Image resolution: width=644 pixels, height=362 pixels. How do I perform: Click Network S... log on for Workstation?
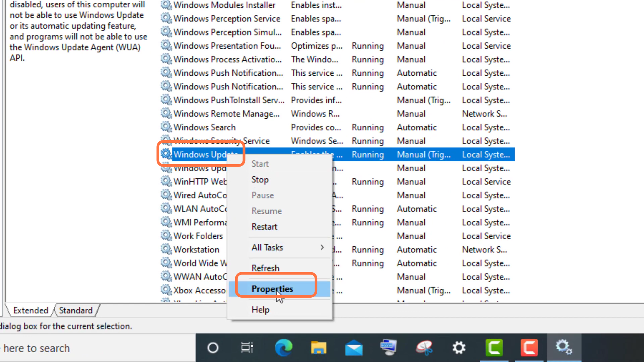click(484, 250)
